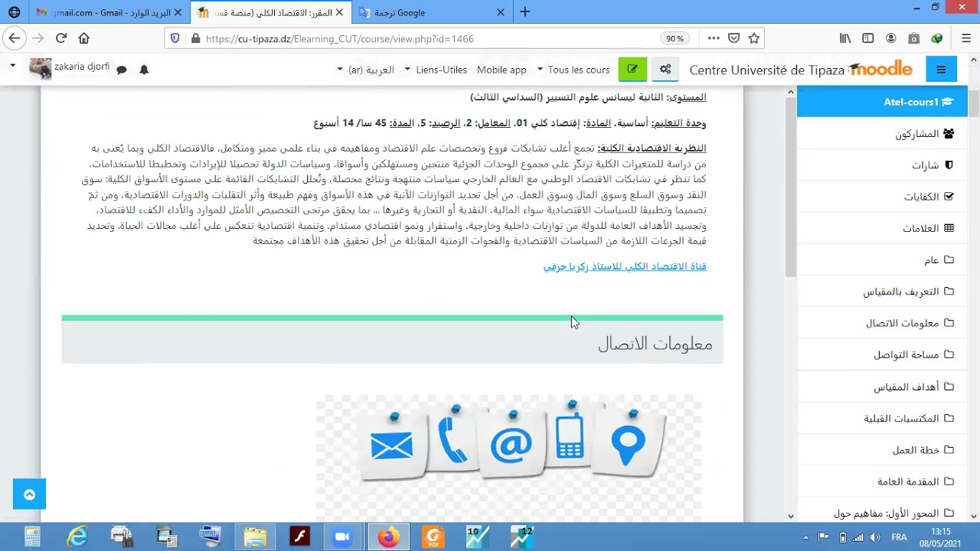This screenshot has height=551, width=980.
Task: Click the 90% zoom level indicator
Action: click(x=675, y=38)
